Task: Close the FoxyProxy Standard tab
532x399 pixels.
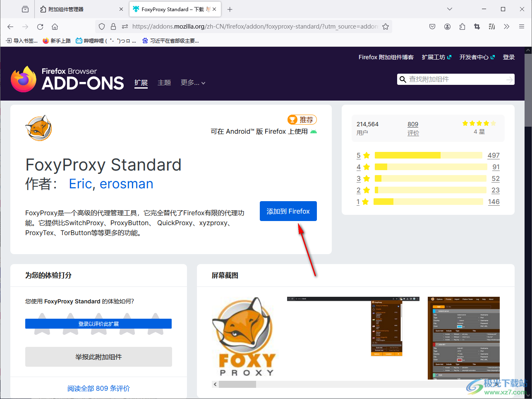Action: coord(214,9)
